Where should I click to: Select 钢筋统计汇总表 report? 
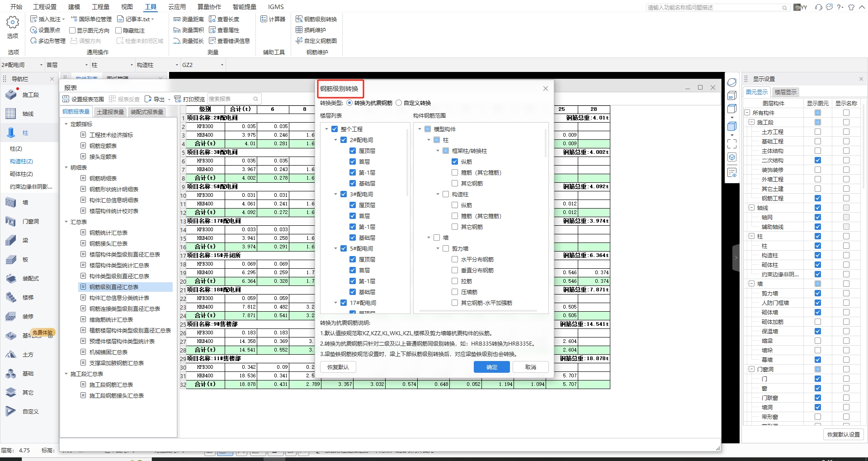[x=108, y=233]
